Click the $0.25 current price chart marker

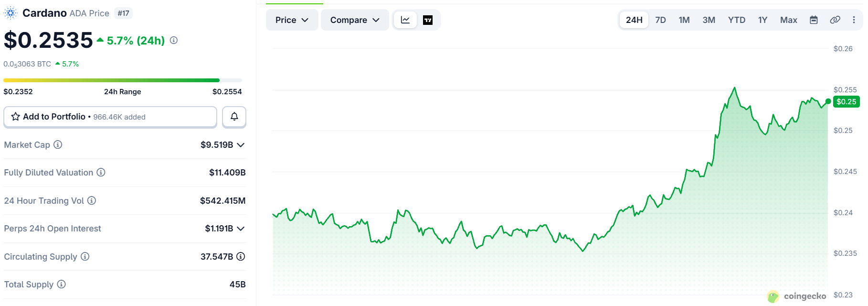[x=846, y=101]
